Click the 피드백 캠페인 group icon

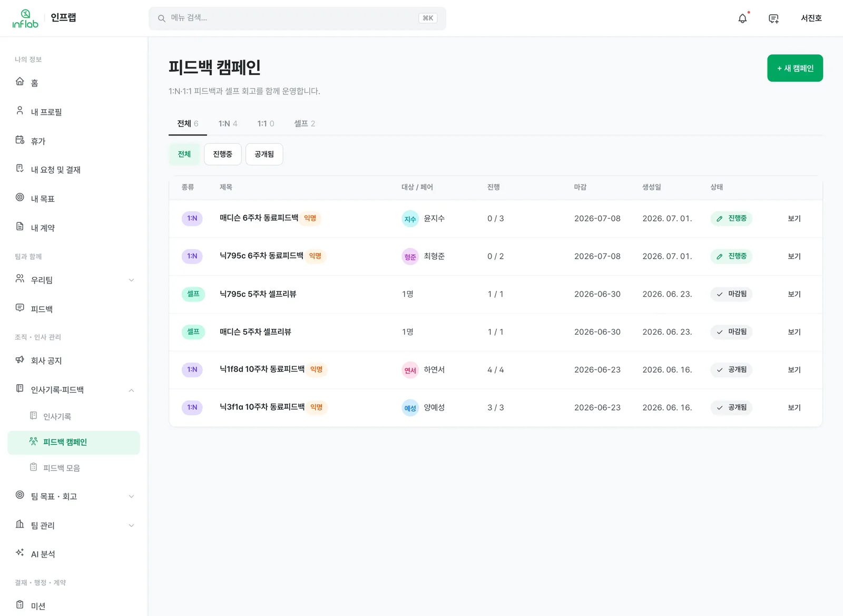(34, 441)
